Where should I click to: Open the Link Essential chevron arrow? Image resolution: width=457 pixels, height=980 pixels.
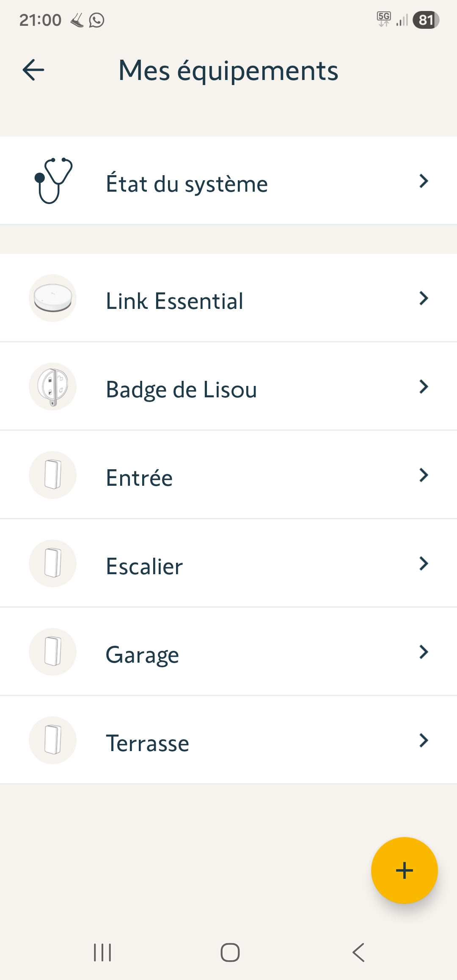pyautogui.click(x=424, y=298)
